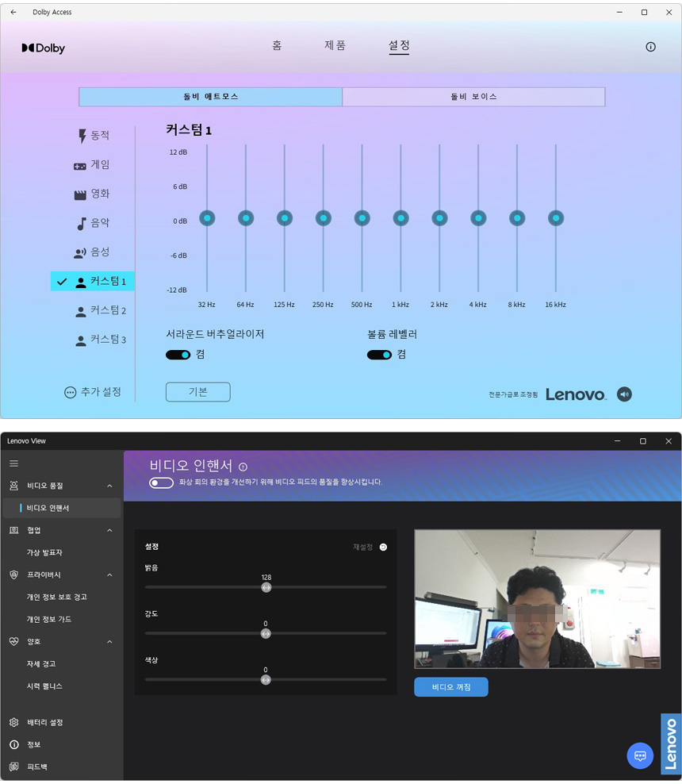Viewport: 682px width, 784px height.
Task: Click the webcam video preview
Action: click(x=538, y=599)
